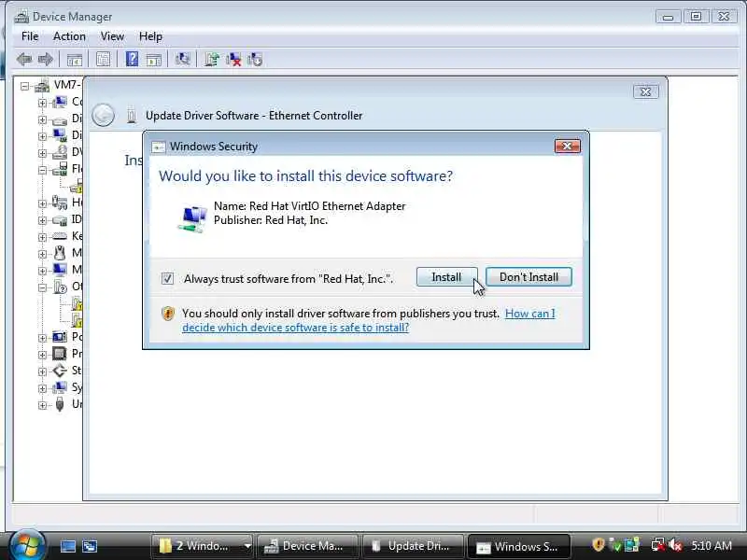
Task: Expand the Universal Serial Bus controllers node
Action: pos(42,405)
